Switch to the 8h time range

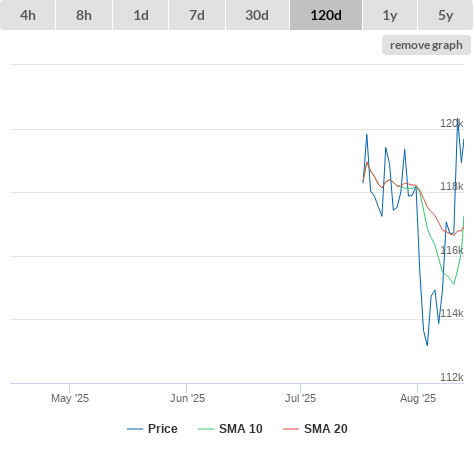click(84, 15)
